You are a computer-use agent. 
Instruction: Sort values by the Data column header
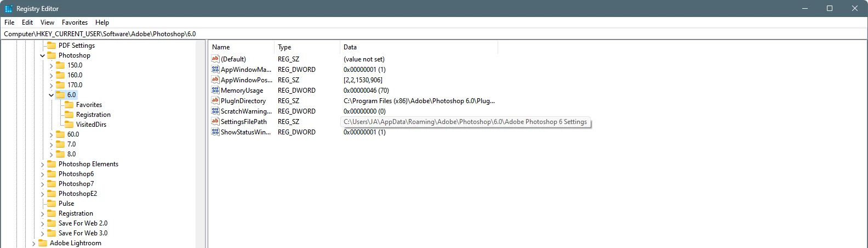[419, 47]
